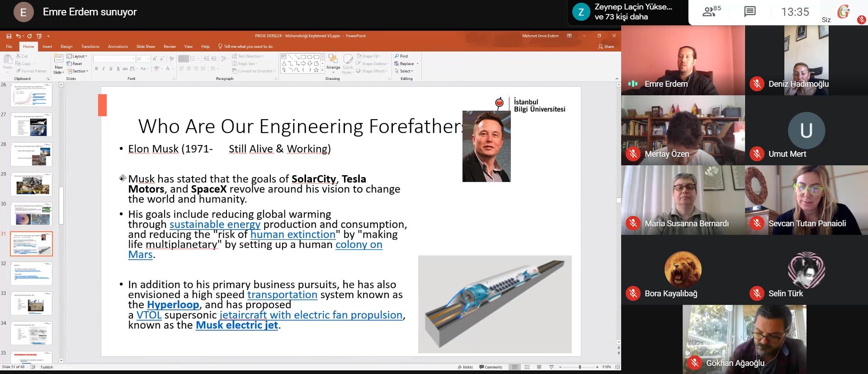Viewport: 868px width, 374px height.
Task: Click Decrease Font Size icon
Action: 162,59
